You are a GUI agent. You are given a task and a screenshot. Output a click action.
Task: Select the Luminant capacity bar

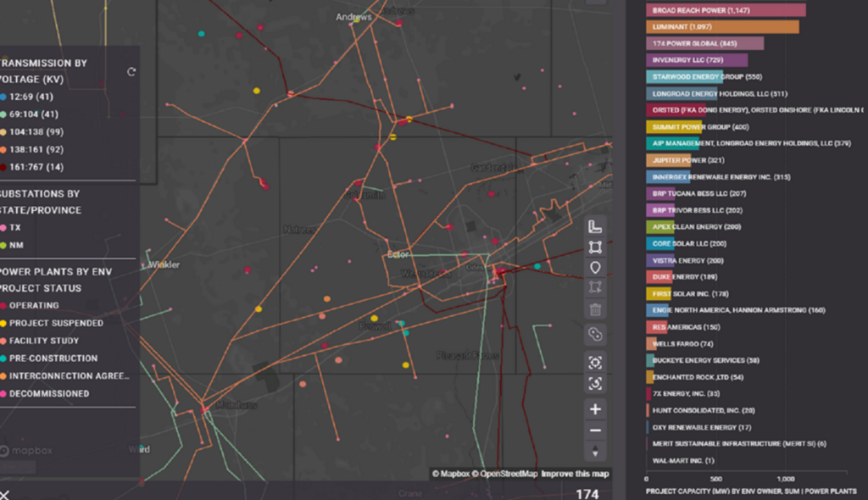click(722, 27)
